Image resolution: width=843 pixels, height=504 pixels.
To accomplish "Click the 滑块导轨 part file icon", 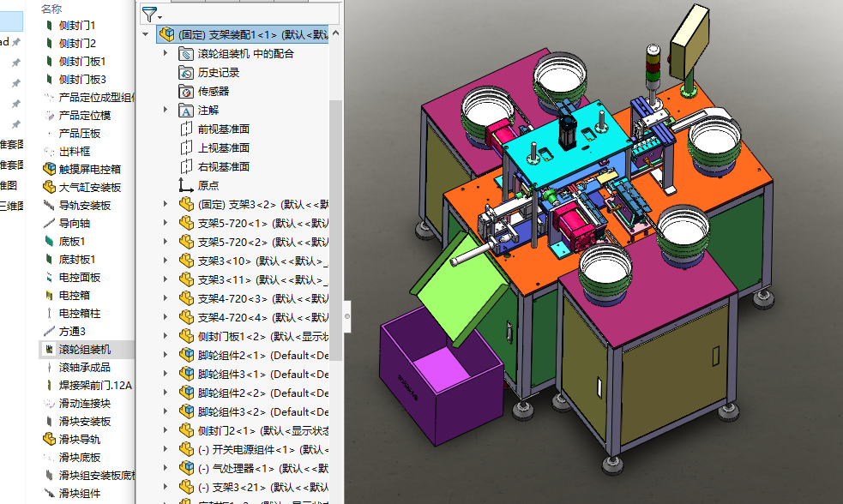I will pos(49,439).
